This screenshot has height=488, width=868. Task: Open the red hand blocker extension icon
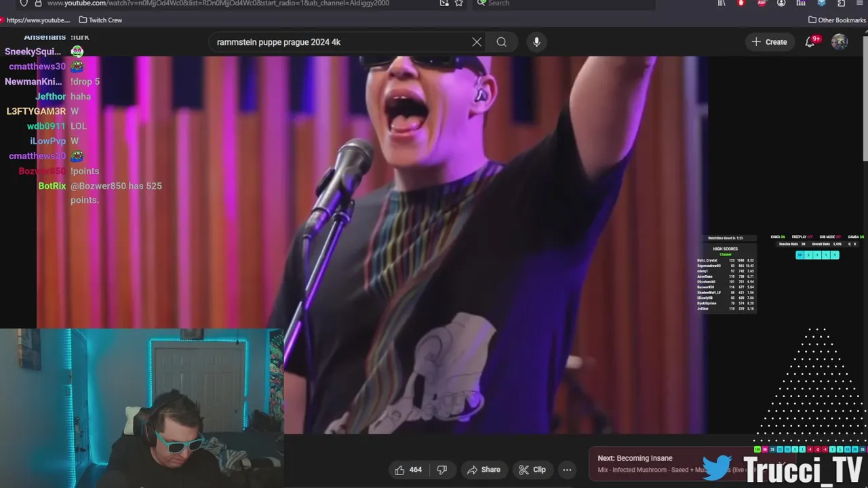(741, 3)
